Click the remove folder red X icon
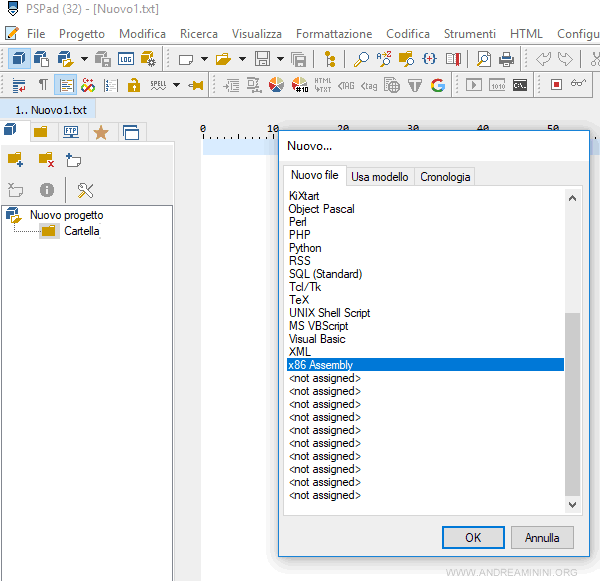Viewport: 600px width, 581px height. click(x=45, y=159)
